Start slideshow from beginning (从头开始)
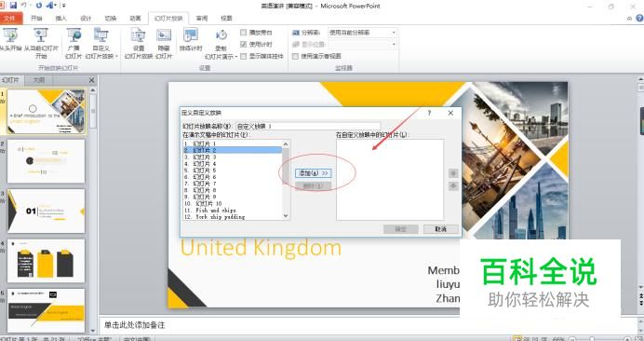This screenshot has height=341, width=644. pos(10,40)
